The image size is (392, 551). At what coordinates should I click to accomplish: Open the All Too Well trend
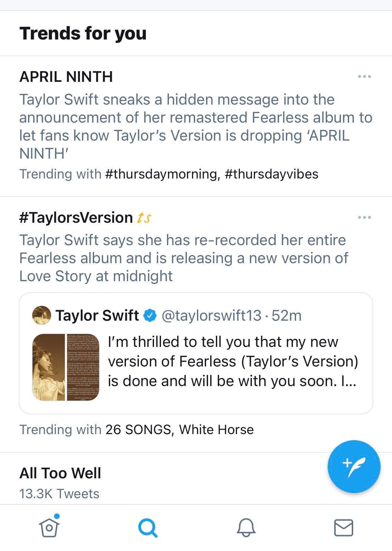point(60,473)
